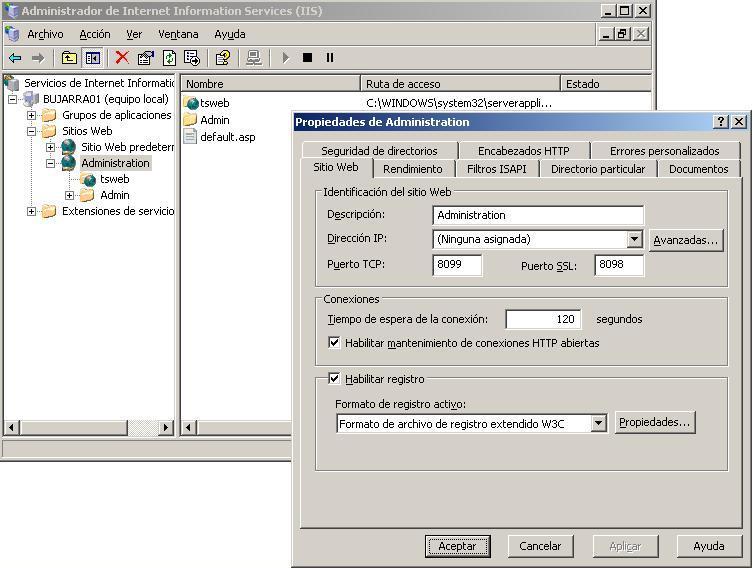Toggle the console tree show/hide icon
Image resolution: width=753 pixels, height=568 pixels.
(x=92, y=58)
